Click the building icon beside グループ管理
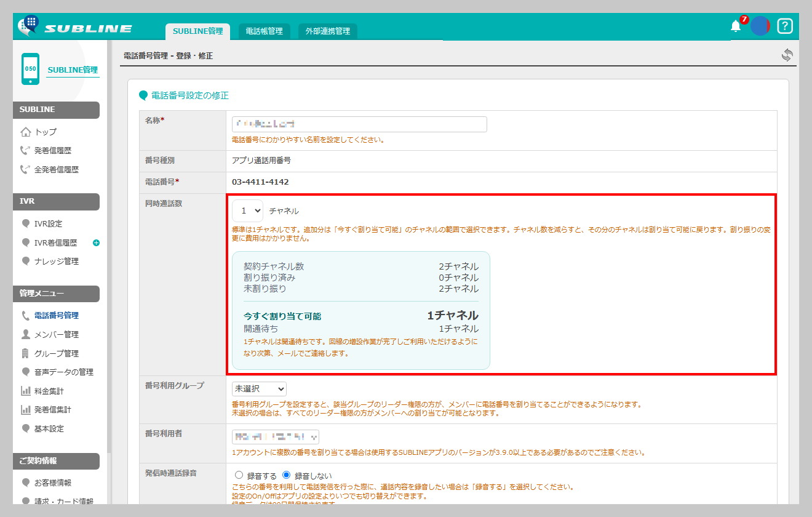The height and width of the screenshot is (517, 812). click(x=25, y=353)
